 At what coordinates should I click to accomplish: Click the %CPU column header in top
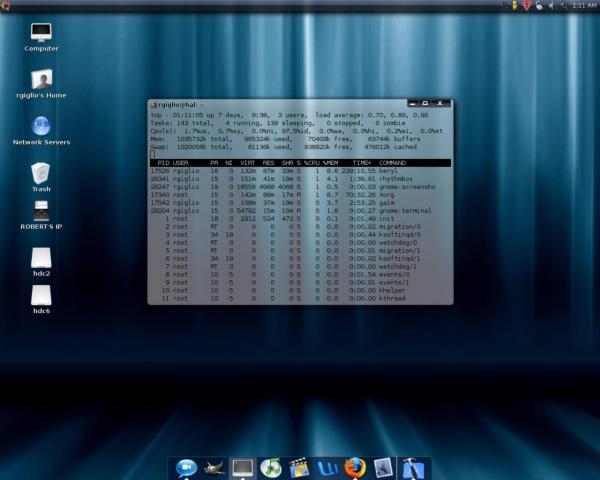(312, 163)
